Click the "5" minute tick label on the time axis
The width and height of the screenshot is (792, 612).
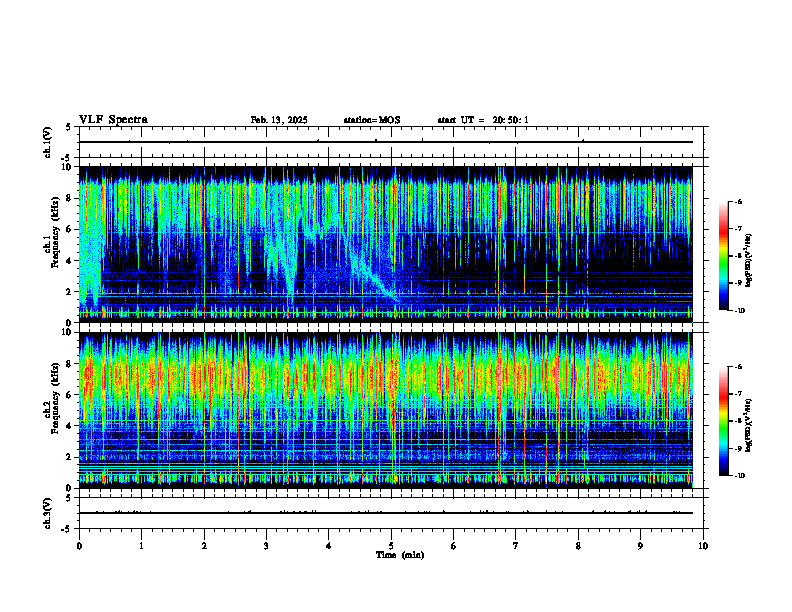pyautogui.click(x=391, y=546)
